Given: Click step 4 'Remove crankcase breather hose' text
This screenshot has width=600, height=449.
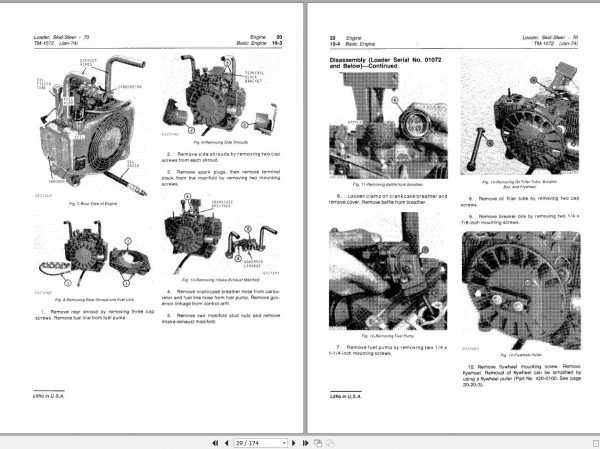Looking at the screenshot, I should pyautogui.click(x=221, y=297).
